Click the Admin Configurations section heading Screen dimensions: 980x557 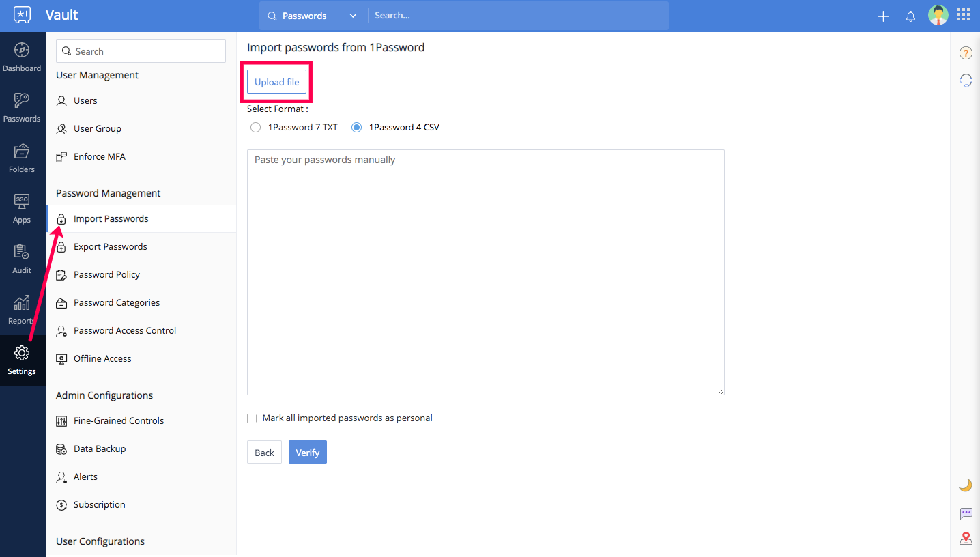coord(104,395)
